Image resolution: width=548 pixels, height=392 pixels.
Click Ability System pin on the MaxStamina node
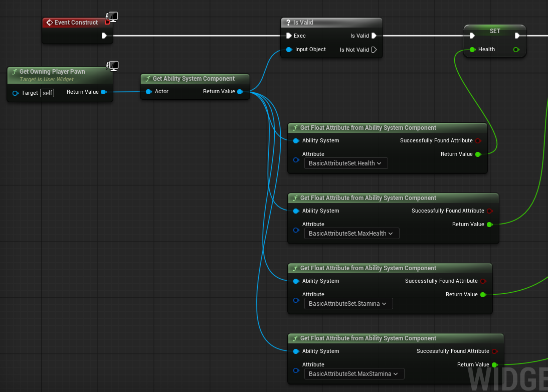click(x=296, y=351)
